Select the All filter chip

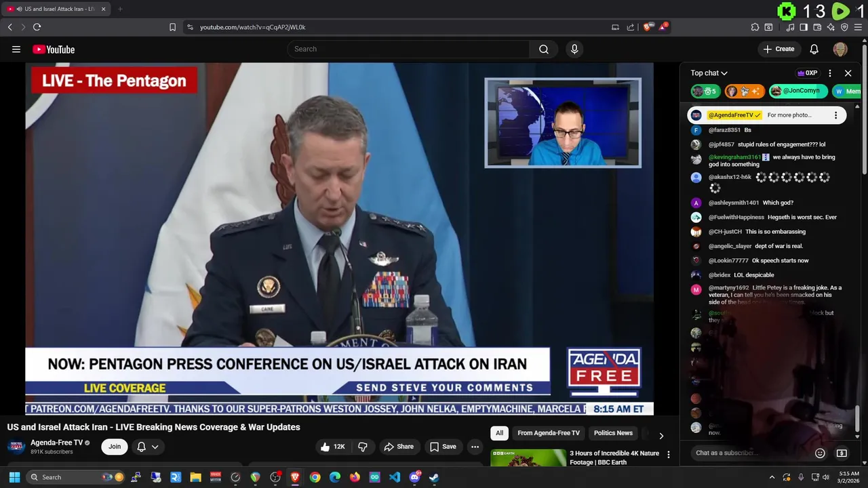point(499,433)
